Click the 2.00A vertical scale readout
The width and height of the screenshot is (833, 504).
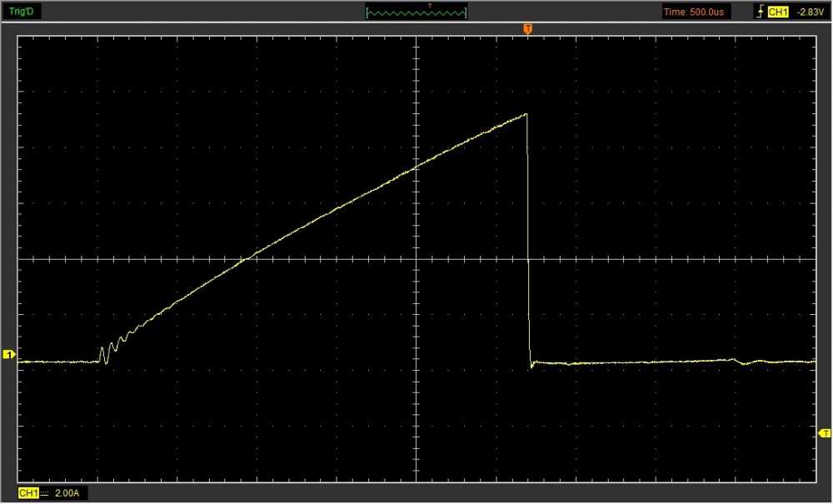point(67,494)
